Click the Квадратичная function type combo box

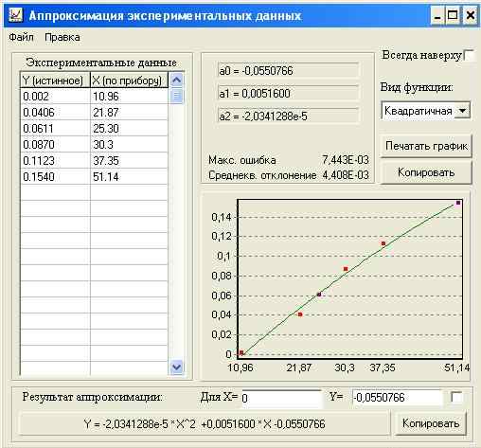pos(425,111)
